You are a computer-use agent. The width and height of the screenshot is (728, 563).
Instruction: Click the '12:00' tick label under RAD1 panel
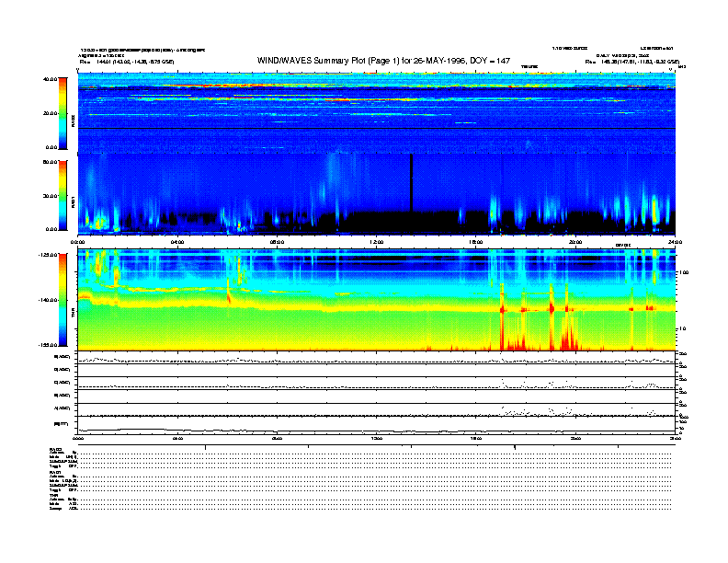(x=377, y=242)
